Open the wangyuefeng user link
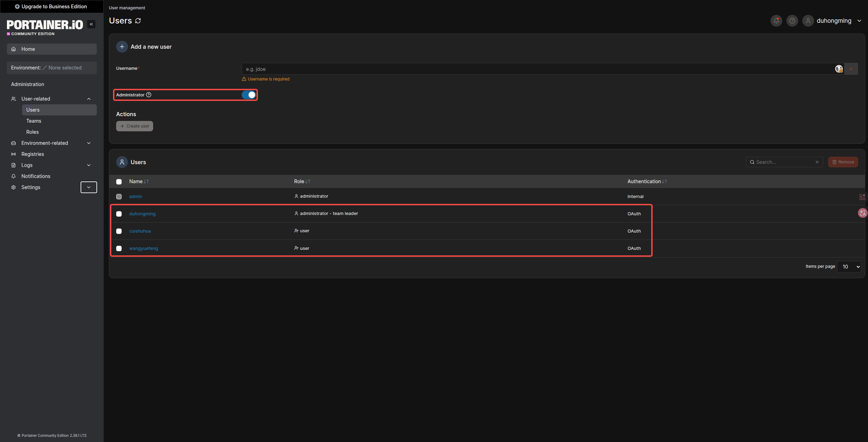Screen dimensions: 868x442 (143, 248)
